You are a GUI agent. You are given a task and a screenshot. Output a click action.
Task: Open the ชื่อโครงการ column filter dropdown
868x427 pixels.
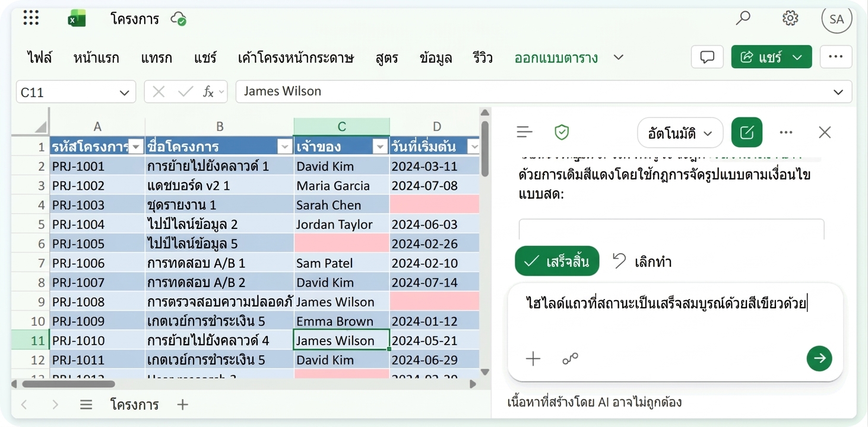click(284, 147)
